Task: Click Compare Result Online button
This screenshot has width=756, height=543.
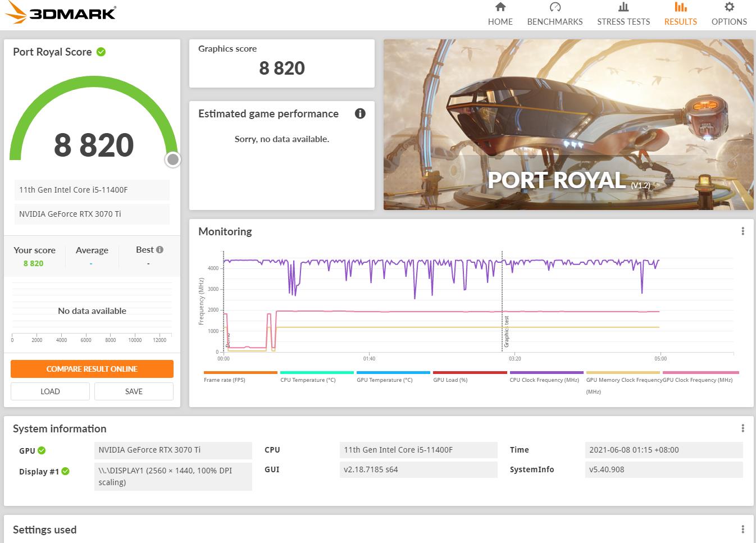Action: pos(92,369)
